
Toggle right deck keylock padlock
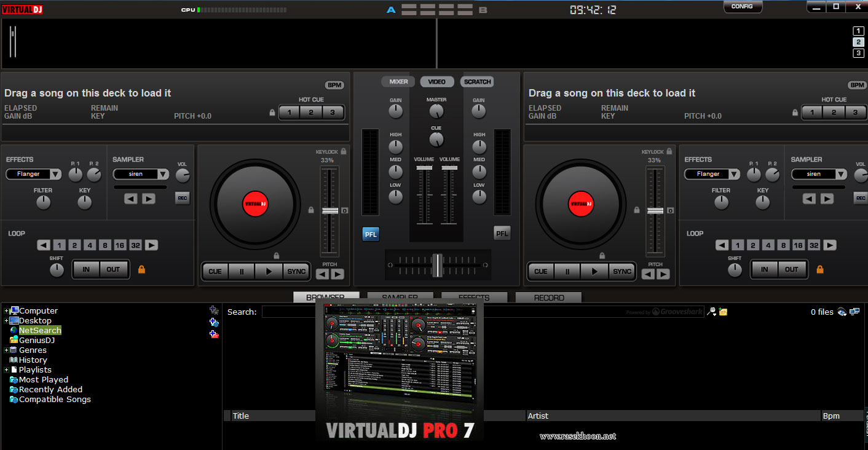click(x=669, y=151)
